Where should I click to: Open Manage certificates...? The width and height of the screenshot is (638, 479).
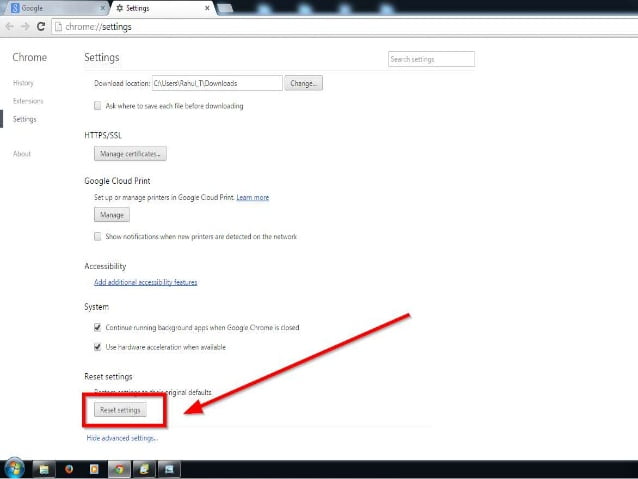[x=130, y=154]
